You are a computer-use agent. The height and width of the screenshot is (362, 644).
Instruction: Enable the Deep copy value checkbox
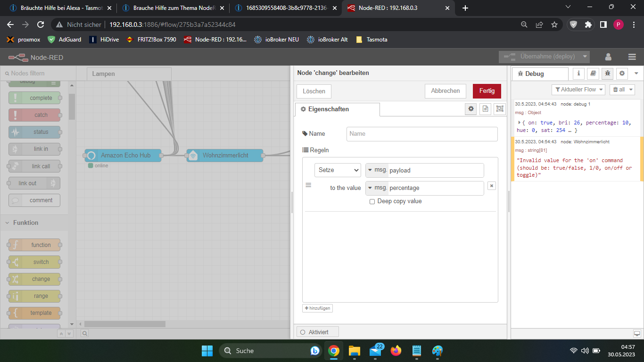click(372, 202)
